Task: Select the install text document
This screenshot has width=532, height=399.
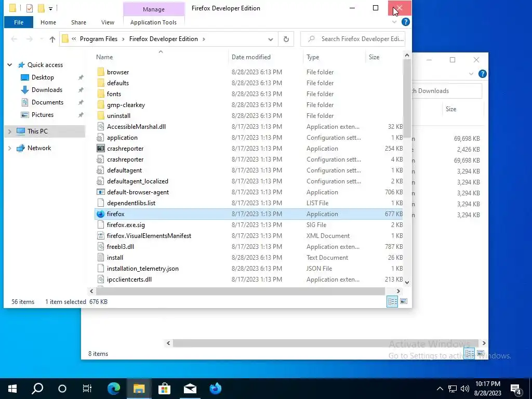Action: point(115,258)
